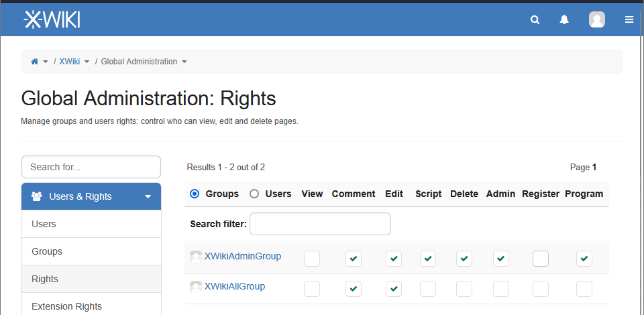Expand the home breadcrumb dropdown arrow
The width and height of the screenshot is (644, 315).
[46, 62]
